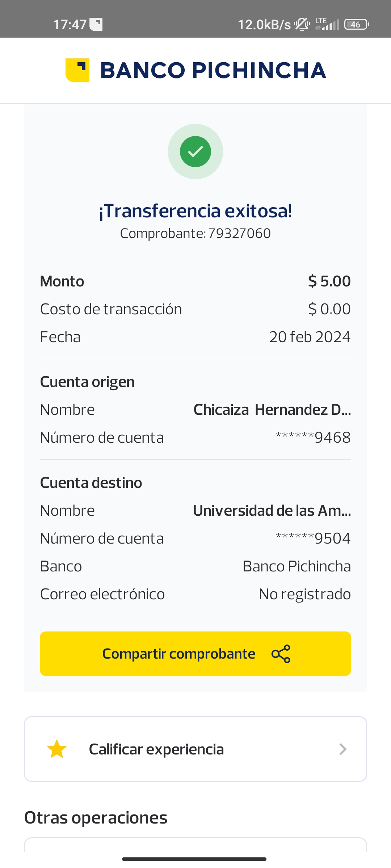The image size is (391, 868).
Task: Tap the Banco Pichincha yellow logo icon
Action: pyautogui.click(x=77, y=70)
